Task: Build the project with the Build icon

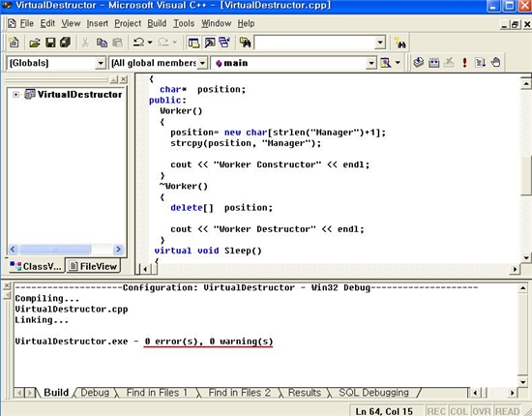Action: click(x=434, y=63)
